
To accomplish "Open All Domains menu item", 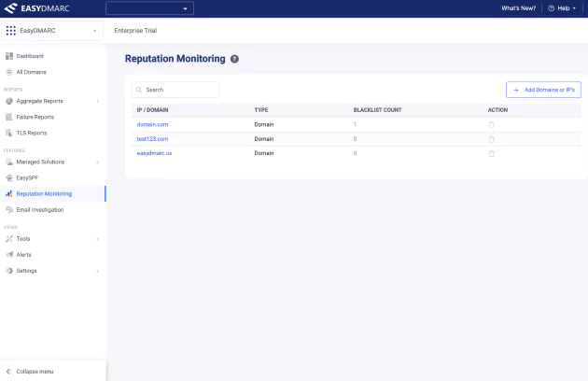I will [x=32, y=72].
